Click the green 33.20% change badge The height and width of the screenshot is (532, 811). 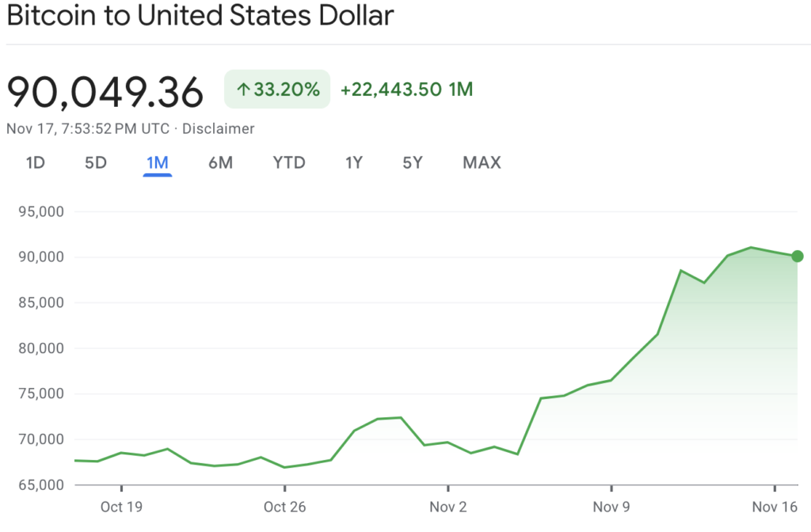pos(277,89)
